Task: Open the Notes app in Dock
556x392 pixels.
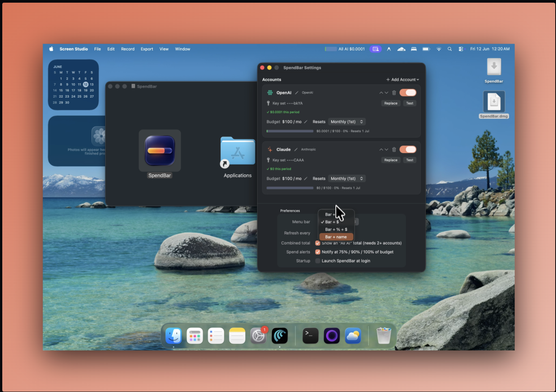Action: (237, 336)
